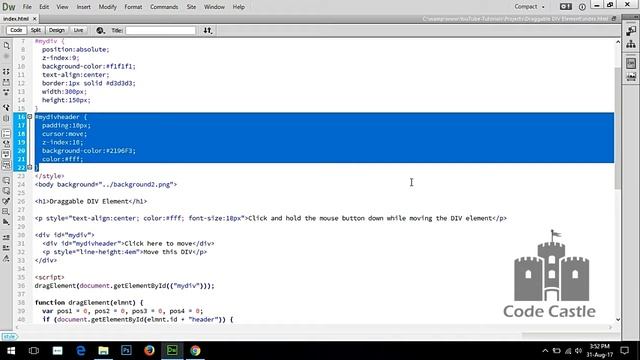
Task: Switch to Live view
Action: pyautogui.click(x=78, y=30)
